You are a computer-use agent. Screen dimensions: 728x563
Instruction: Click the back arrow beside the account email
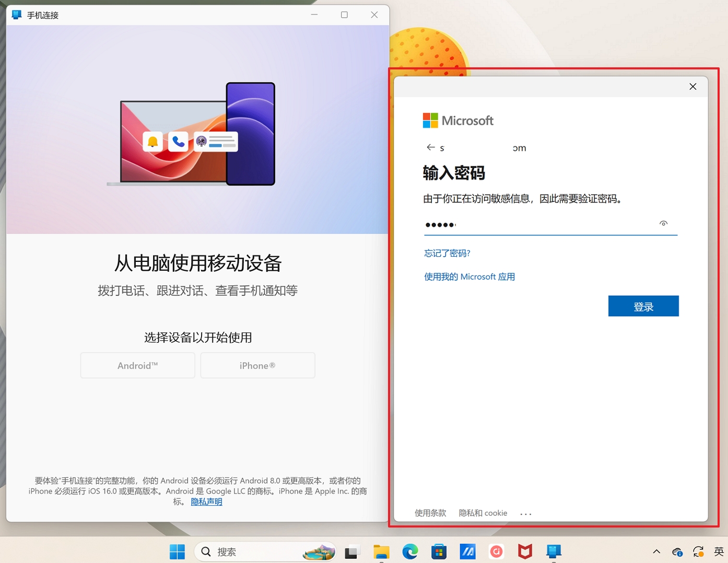[x=430, y=148]
